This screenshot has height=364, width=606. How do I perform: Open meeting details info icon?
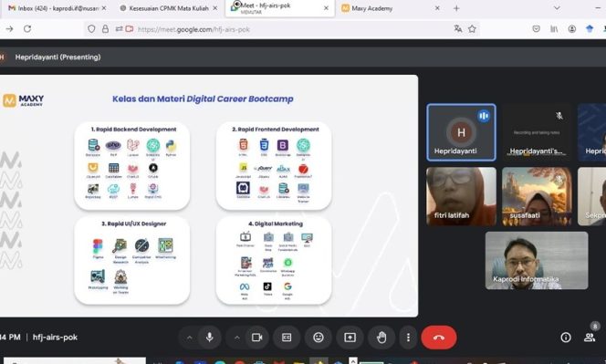tap(566, 338)
